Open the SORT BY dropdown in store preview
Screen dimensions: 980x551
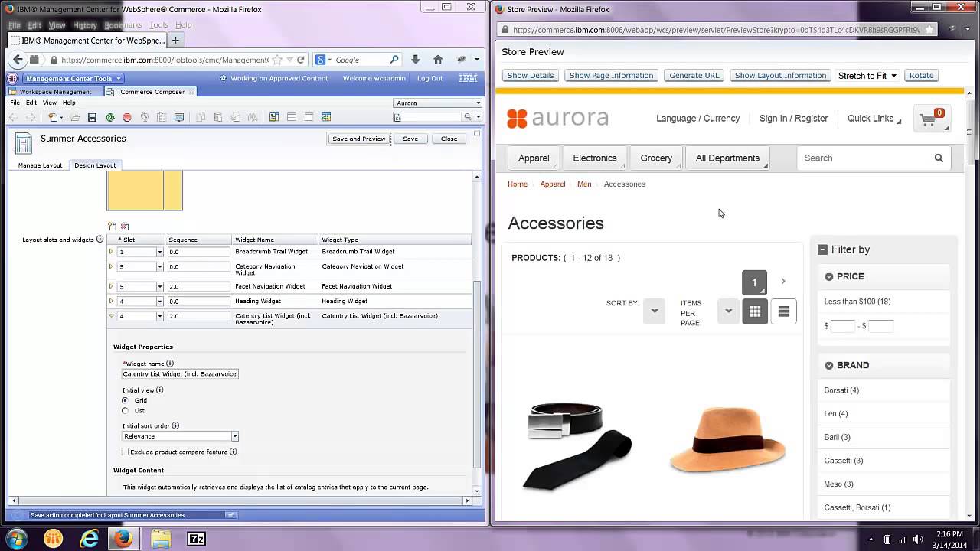pyautogui.click(x=654, y=311)
